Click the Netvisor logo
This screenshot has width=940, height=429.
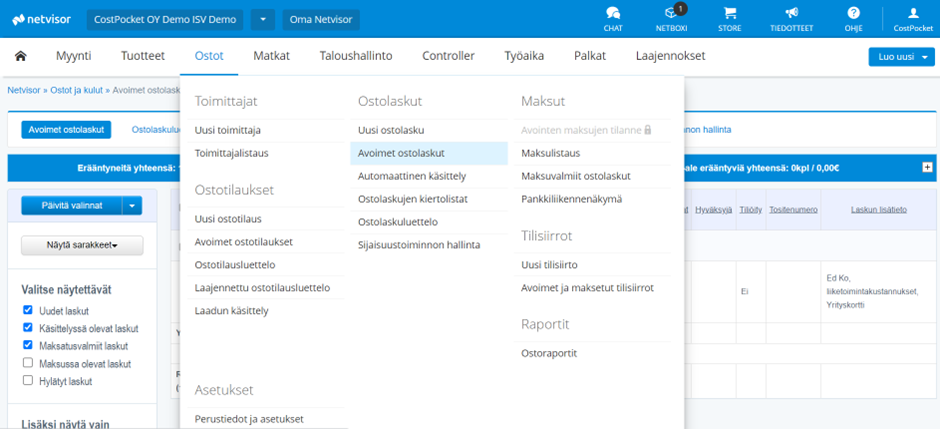click(41, 19)
